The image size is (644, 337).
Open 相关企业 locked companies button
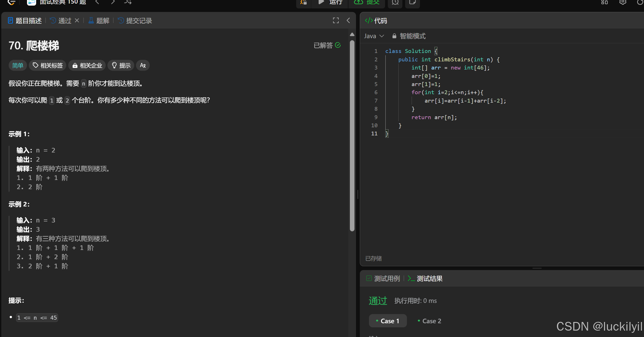[x=87, y=65]
